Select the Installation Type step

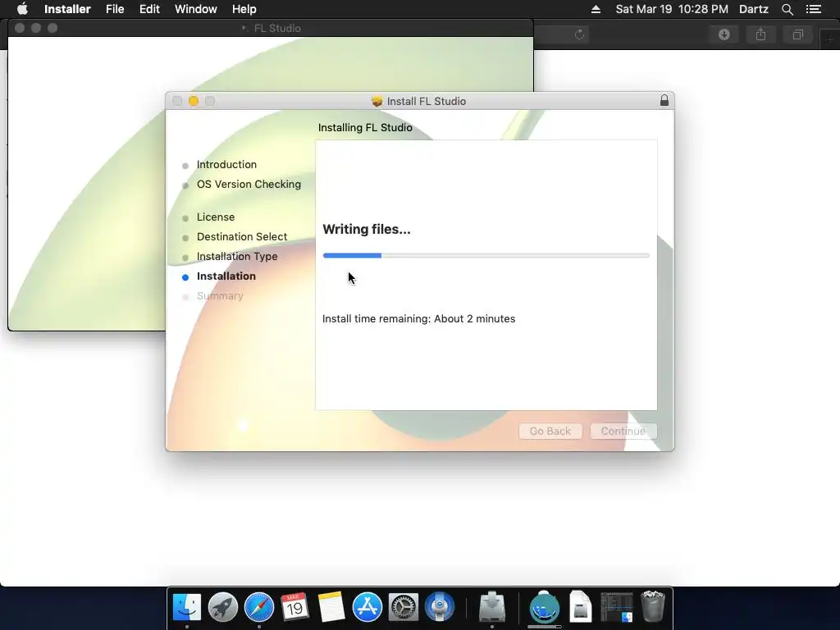coord(237,257)
